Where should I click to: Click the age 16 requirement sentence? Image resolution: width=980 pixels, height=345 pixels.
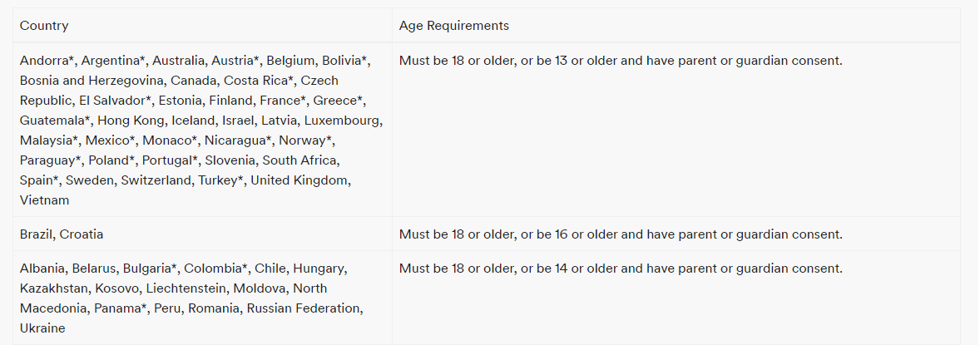click(x=621, y=234)
